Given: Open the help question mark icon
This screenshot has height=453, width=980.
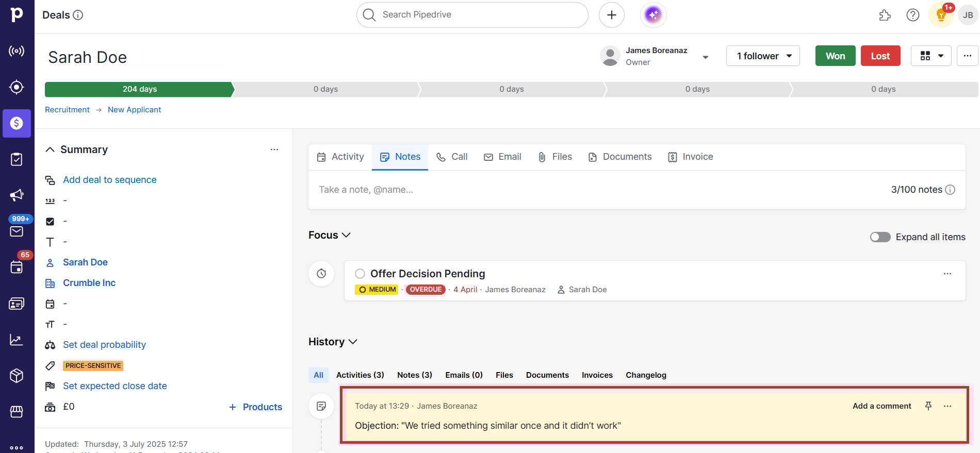Looking at the screenshot, I should coord(913,15).
